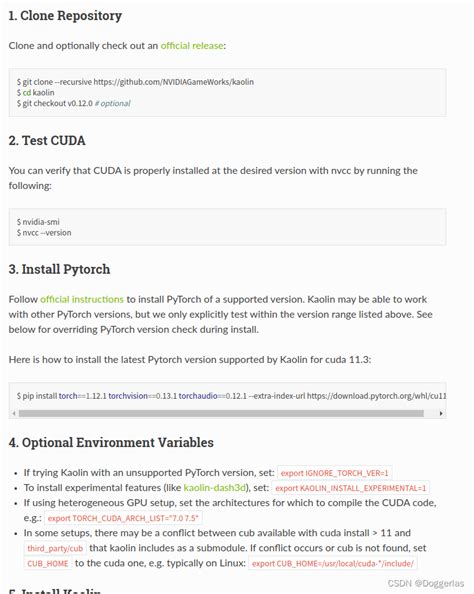The height and width of the screenshot is (594, 474).
Task: Click the nvcc --version command line
Action: click(44, 233)
